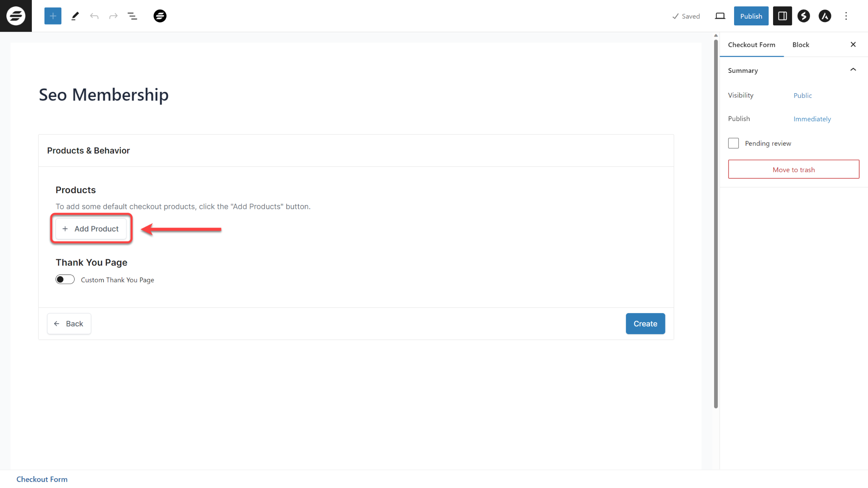Click the Add Product button
The height and width of the screenshot is (488, 868).
[x=91, y=229]
